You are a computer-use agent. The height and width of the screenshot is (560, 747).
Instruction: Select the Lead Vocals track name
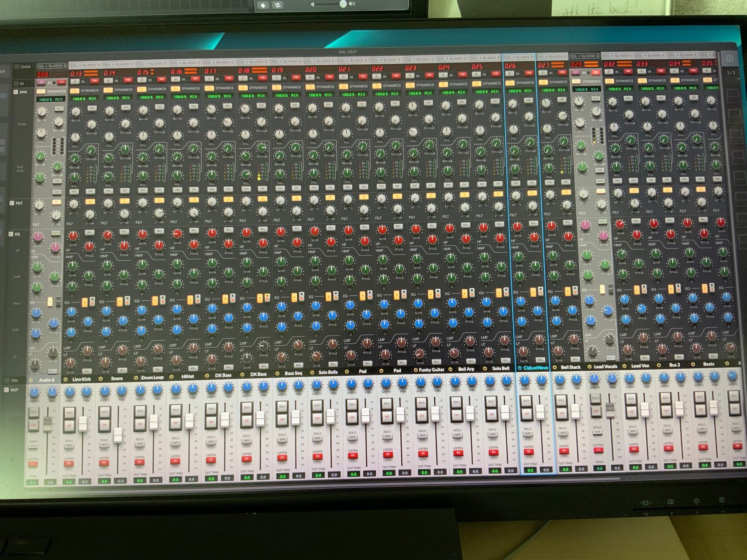coord(605,366)
